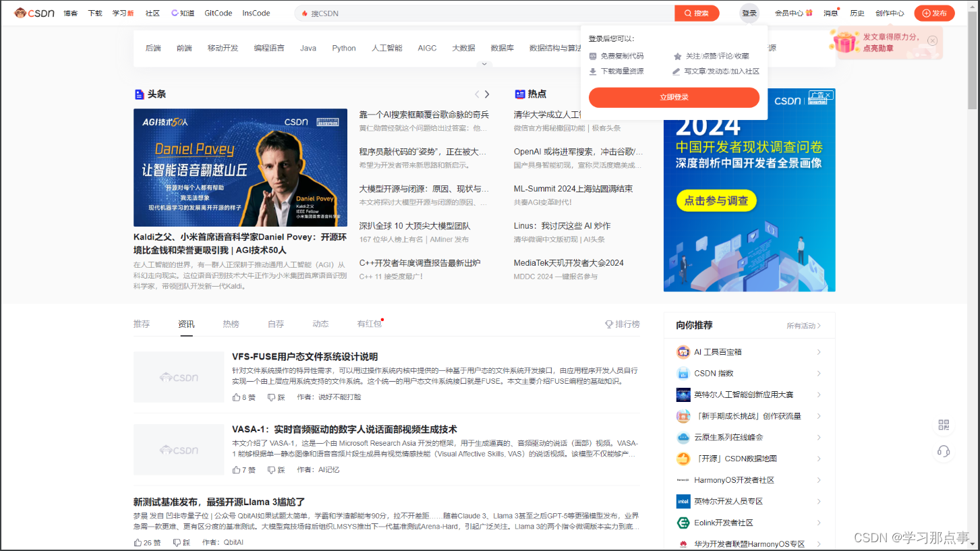
Task: Click the 云原生系列在线峰会 cloud icon
Action: 683,438
